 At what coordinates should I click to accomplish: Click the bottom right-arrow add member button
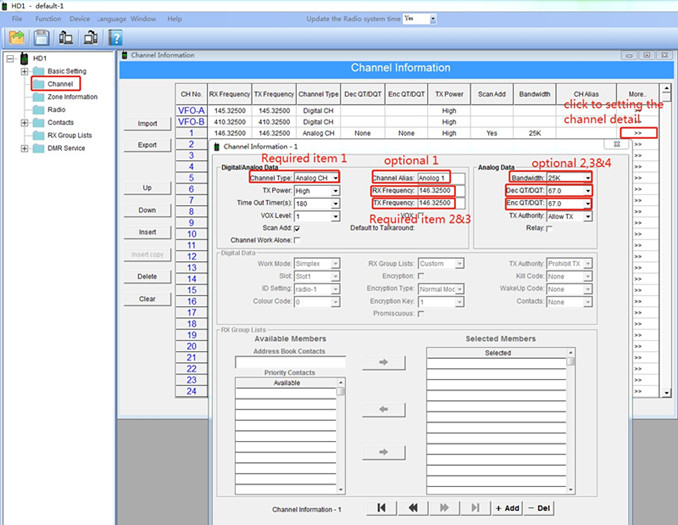[384, 452]
